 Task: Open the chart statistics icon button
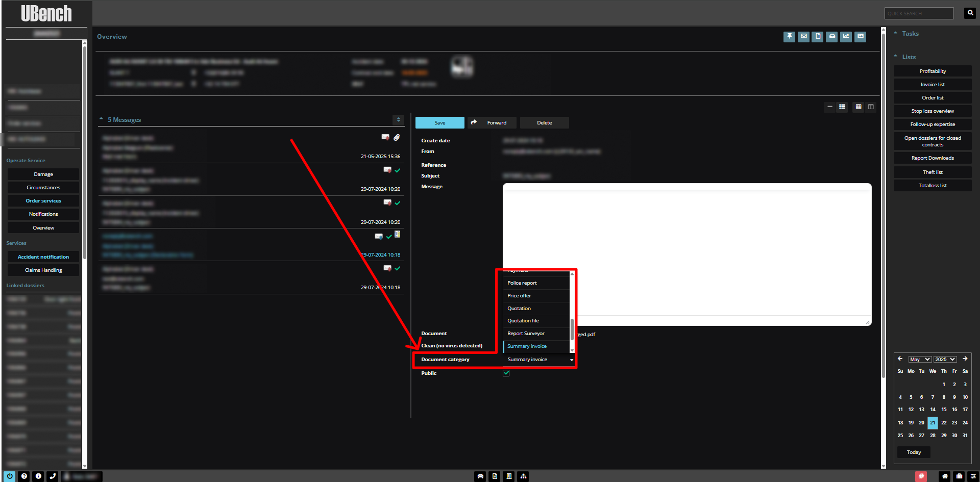tap(846, 36)
